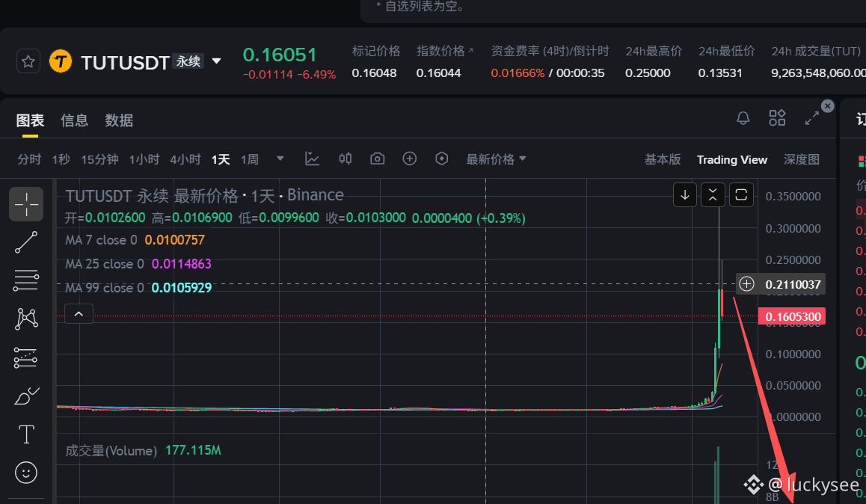The height and width of the screenshot is (504, 866).
Task: Click the last price 0.16051
Action: [x=280, y=55]
